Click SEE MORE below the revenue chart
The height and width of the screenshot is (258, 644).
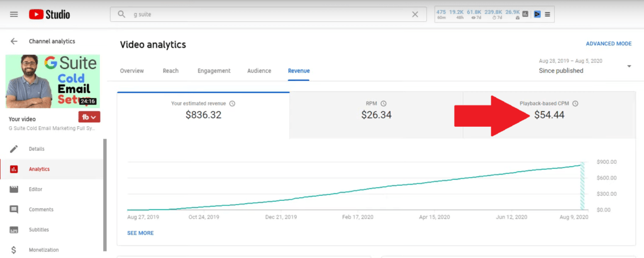(140, 233)
